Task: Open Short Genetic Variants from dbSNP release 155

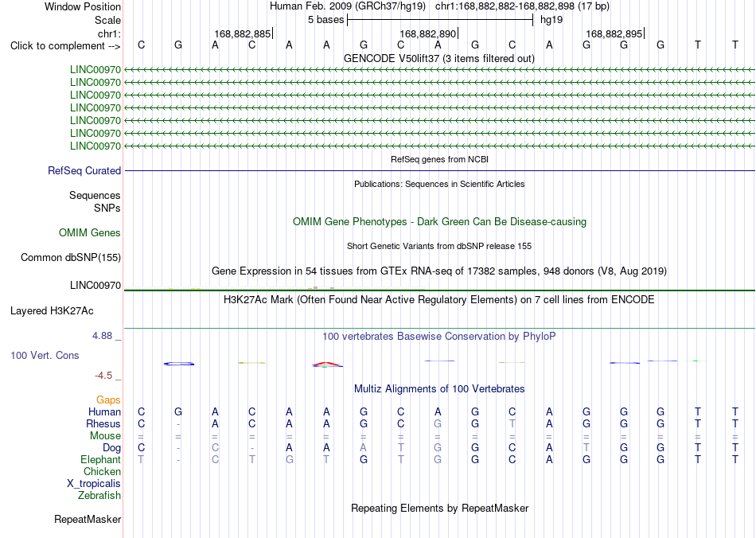Action: [439, 247]
